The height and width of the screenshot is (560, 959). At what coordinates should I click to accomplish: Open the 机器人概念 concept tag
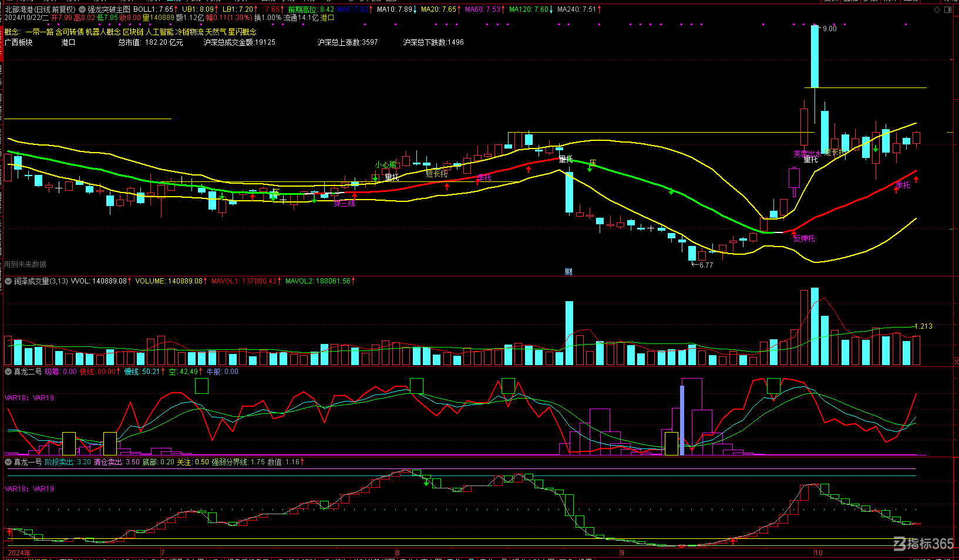click(103, 32)
